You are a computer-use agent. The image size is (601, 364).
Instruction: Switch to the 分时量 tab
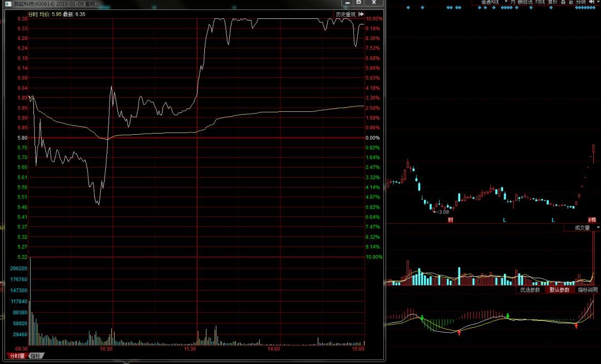(x=16, y=356)
